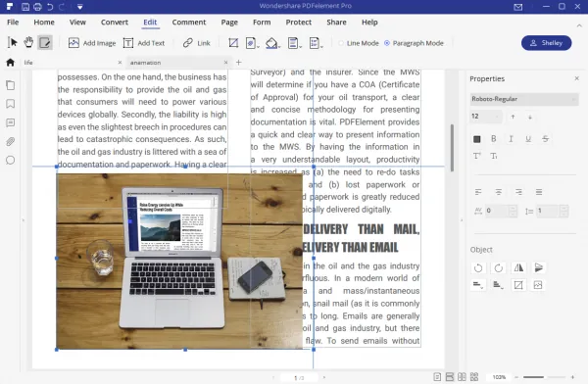
Task: Close the Properties panel
Action: tap(577, 78)
